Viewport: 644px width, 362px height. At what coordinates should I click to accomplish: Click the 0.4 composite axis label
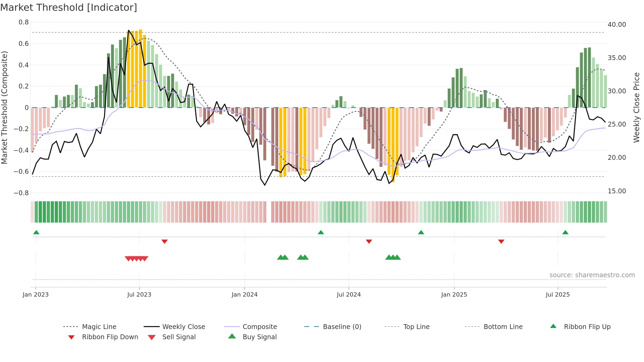tap(24, 65)
